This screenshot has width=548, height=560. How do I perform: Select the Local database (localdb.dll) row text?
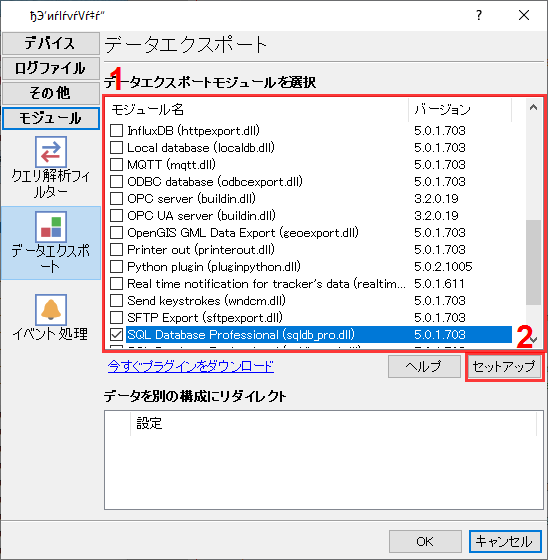tap(201, 148)
